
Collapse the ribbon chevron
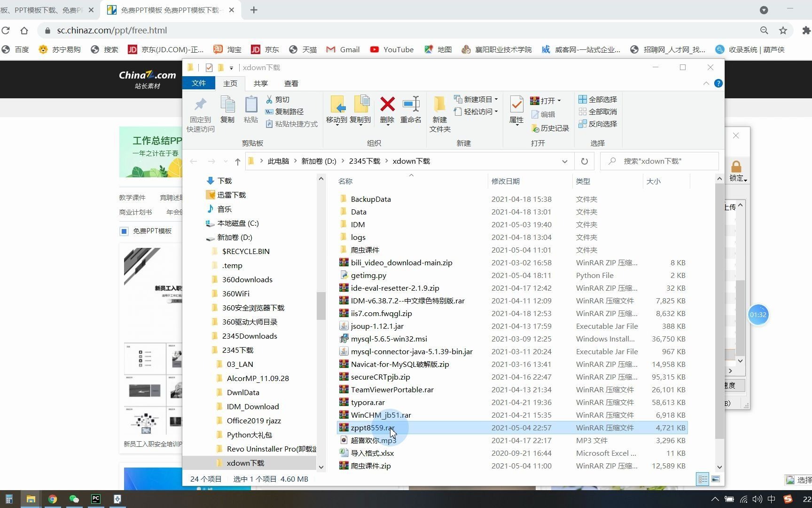[706, 83]
